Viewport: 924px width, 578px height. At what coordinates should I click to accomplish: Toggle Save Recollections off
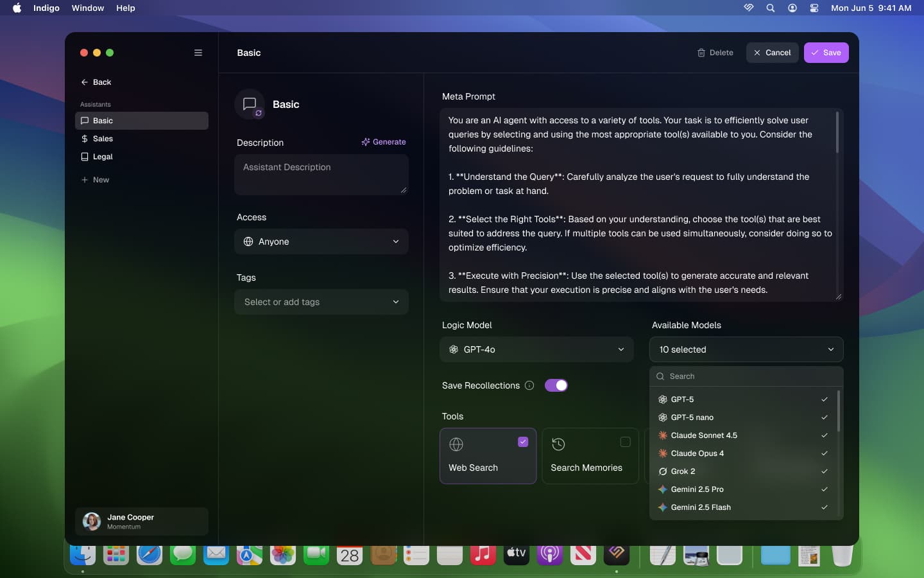point(556,385)
